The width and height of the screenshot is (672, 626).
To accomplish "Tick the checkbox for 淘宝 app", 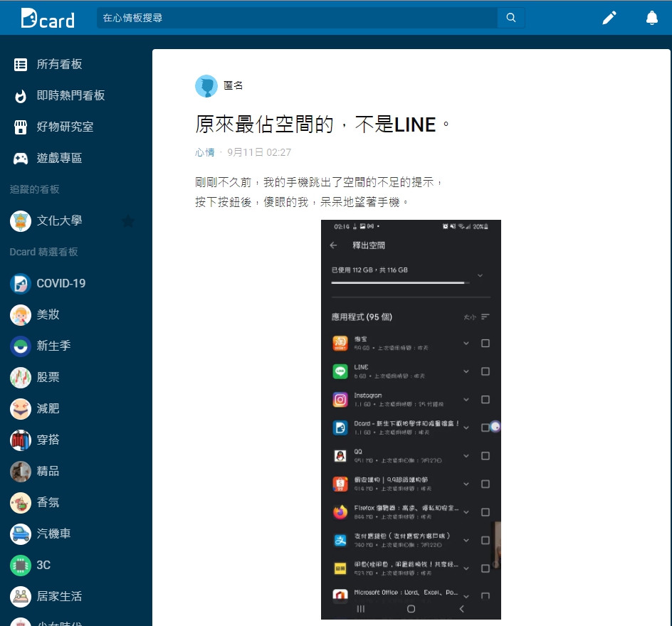I will [x=485, y=344].
